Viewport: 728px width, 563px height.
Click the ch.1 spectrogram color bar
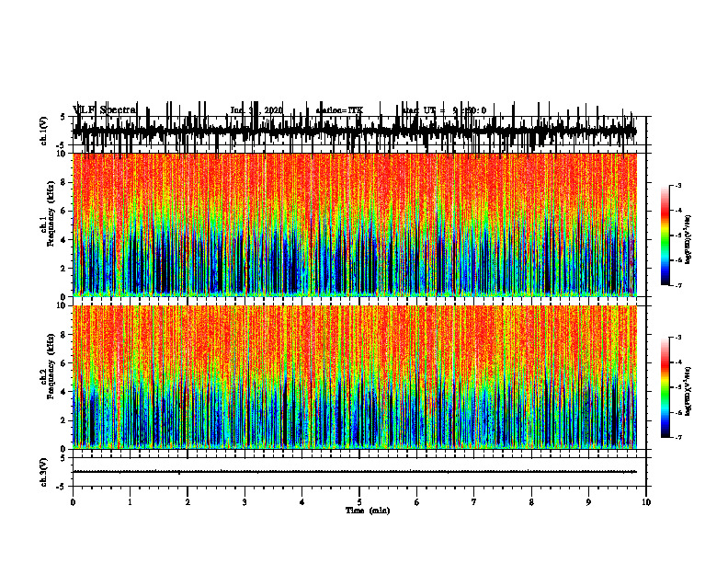[x=665, y=236]
